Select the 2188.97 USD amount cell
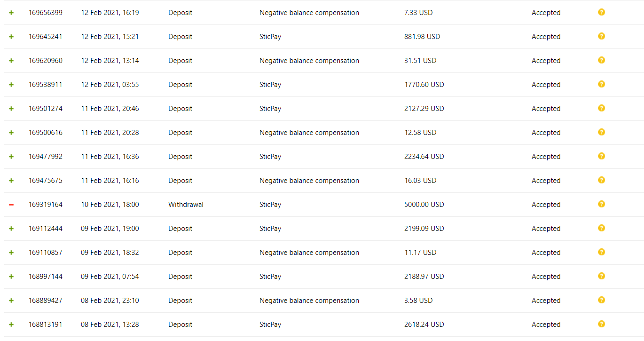Viewport: 644px width, 341px height. tap(424, 277)
